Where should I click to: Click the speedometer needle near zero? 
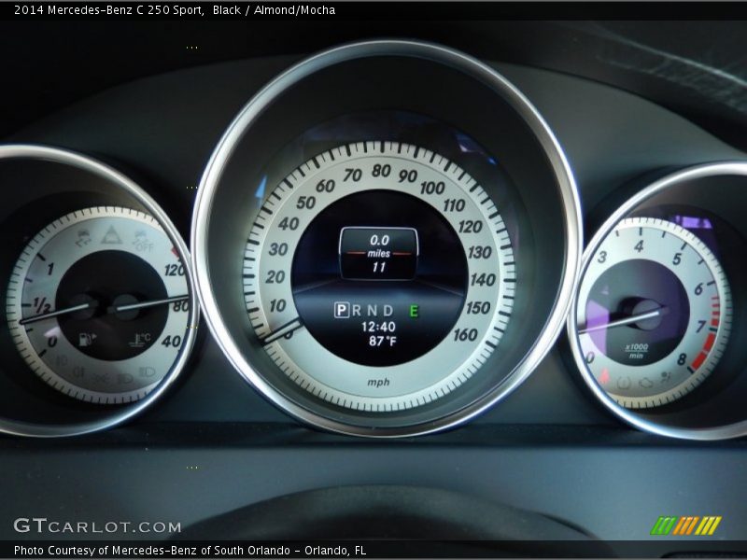[x=281, y=331]
